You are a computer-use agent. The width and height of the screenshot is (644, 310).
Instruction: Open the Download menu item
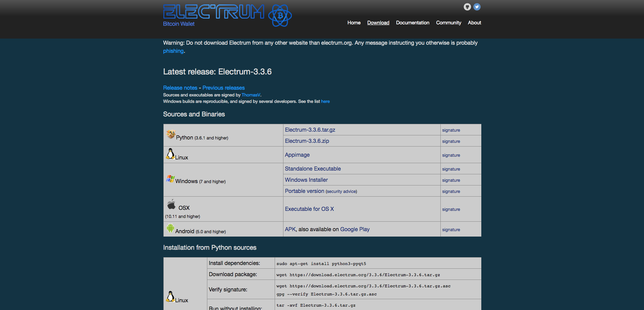click(x=378, y=23)
